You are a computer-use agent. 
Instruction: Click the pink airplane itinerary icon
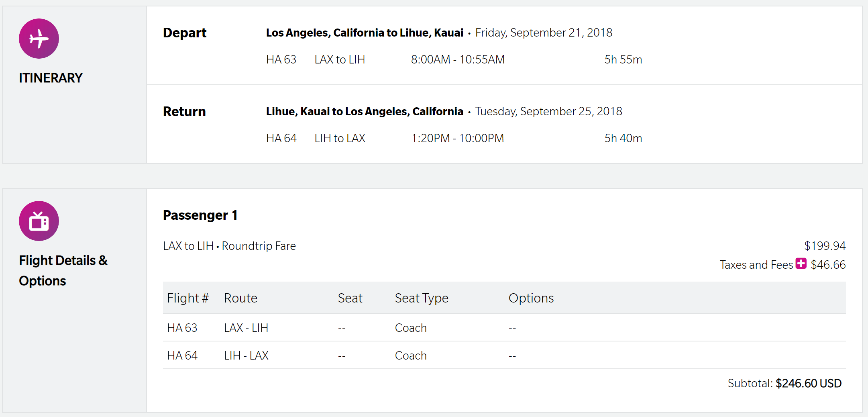39,39
